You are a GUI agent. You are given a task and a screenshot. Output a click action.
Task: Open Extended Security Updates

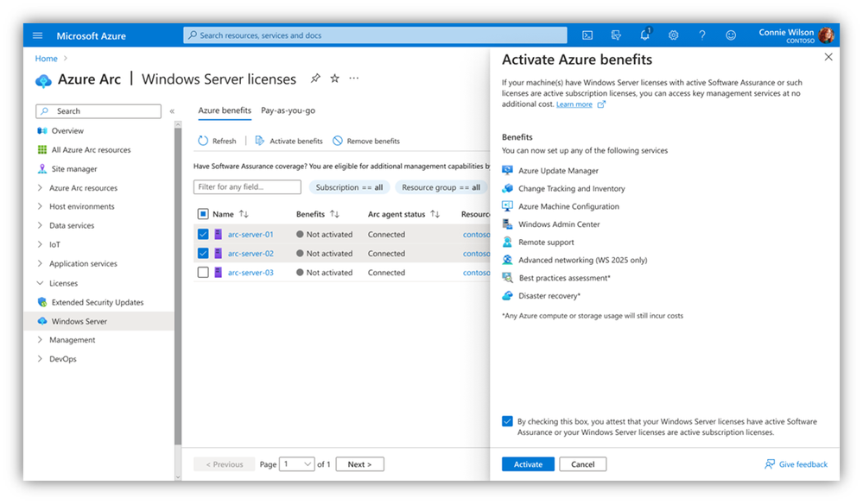coord(98,302)
